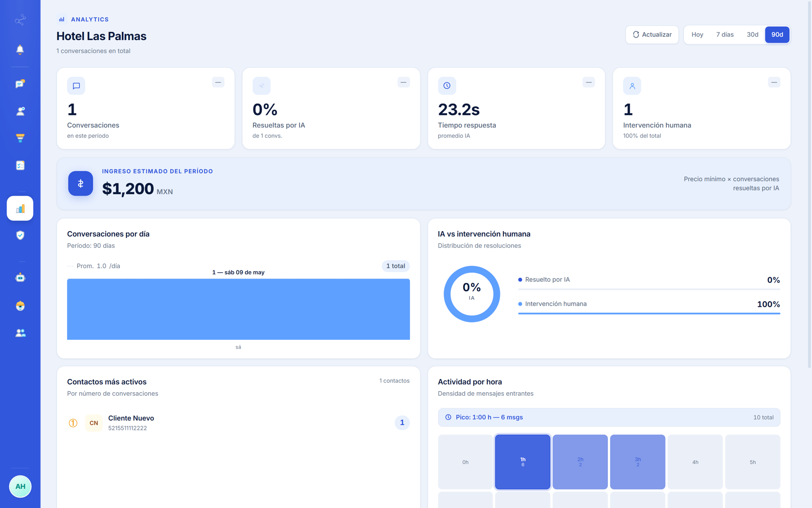Click the 3h hour heatmap cell
Screen dimensions: 812x508
(637, 462)
